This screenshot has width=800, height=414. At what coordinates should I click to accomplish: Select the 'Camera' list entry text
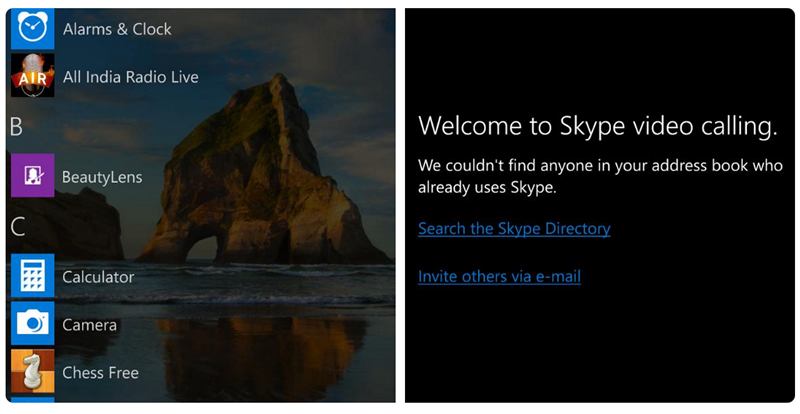click(89, 325)
